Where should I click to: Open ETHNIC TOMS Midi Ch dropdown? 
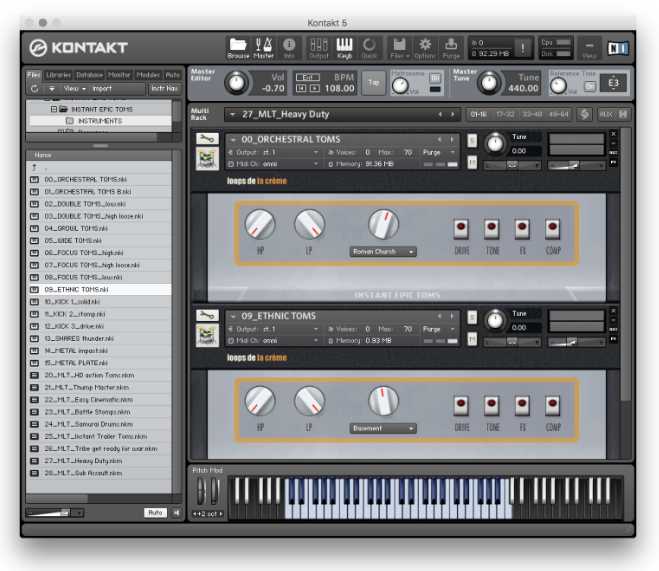point(273,341)
